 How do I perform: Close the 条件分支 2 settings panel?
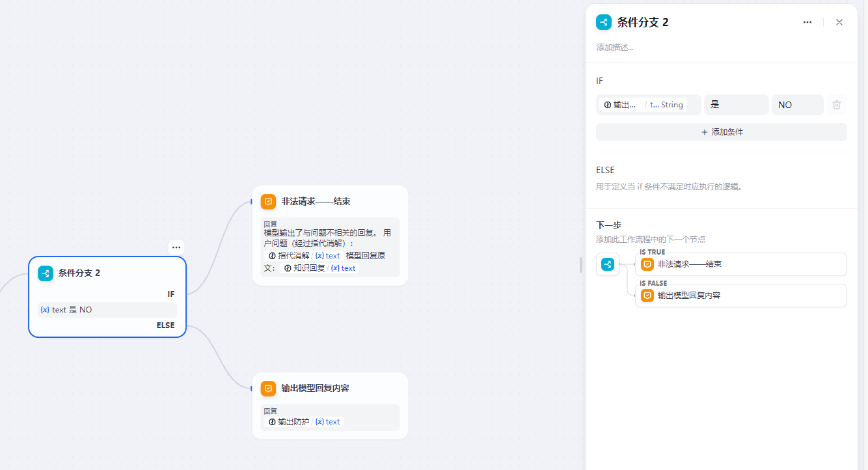[x=839, y=22]
